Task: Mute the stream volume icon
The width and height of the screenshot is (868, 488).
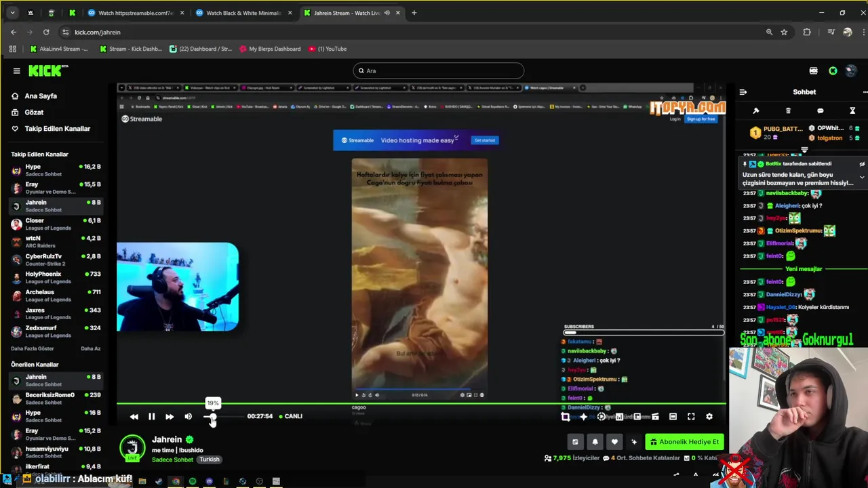Action: pos(188,416)
